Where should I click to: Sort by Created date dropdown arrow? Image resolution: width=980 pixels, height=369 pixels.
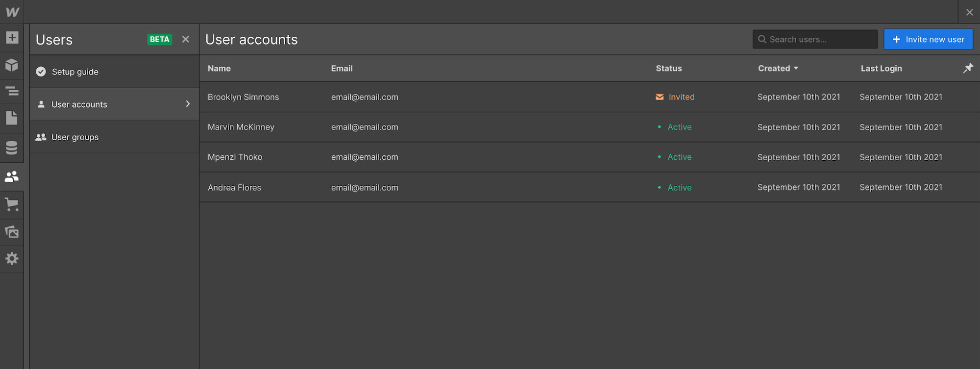point(796,68)
